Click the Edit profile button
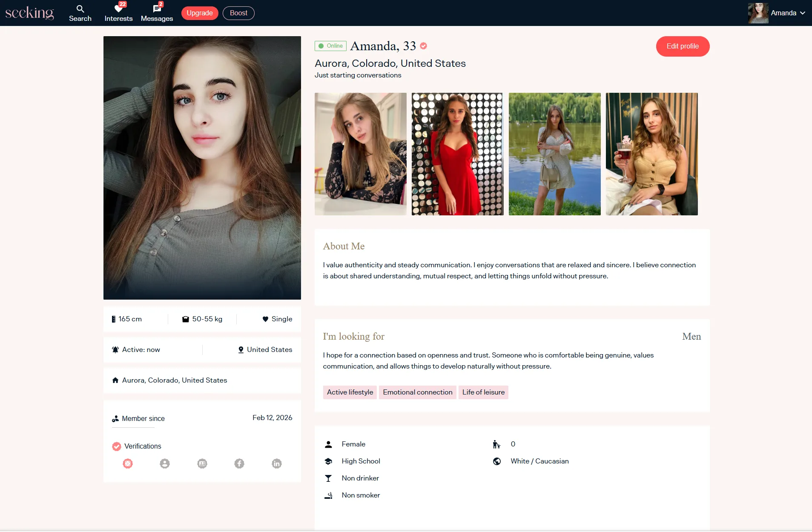The image size is (812, 532). [x=683, y=46]
